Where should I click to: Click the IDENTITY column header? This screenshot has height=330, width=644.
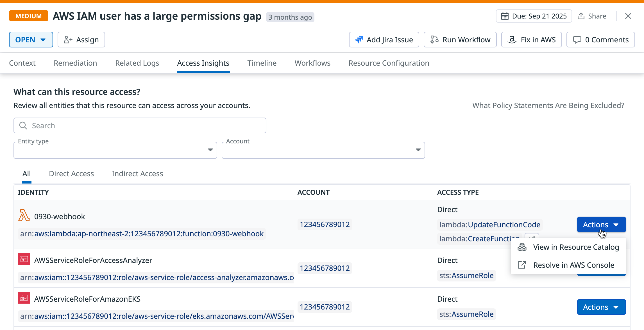[x=33, y=192]
